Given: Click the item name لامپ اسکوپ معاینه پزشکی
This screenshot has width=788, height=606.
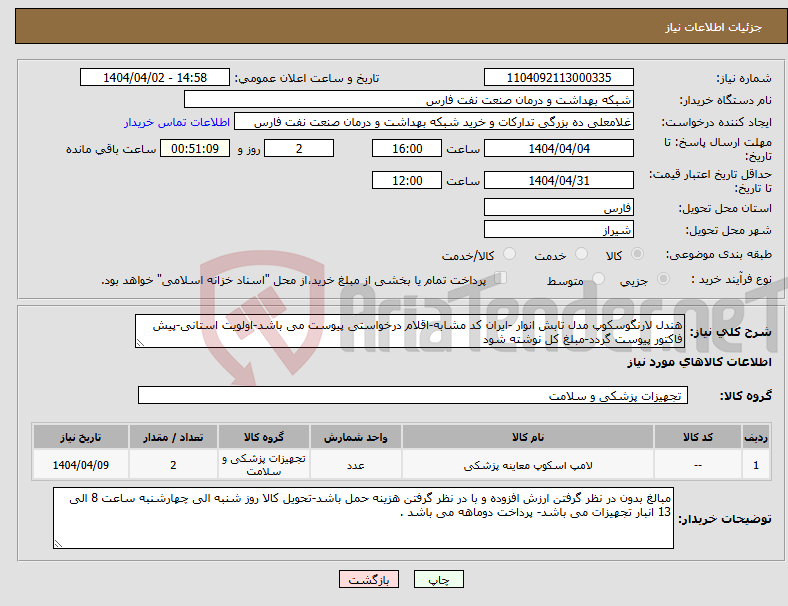Looking at the screenshot, I should coord(528,465).
